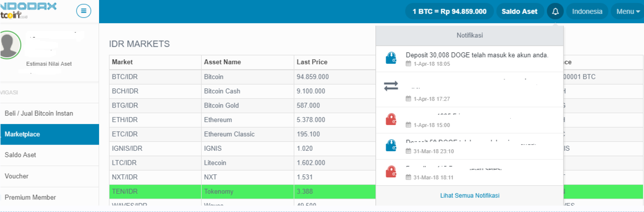The width and height of the screenshot is (644, 212).
Task: Click the user profile avatar picture
Action: coord(9,45)
